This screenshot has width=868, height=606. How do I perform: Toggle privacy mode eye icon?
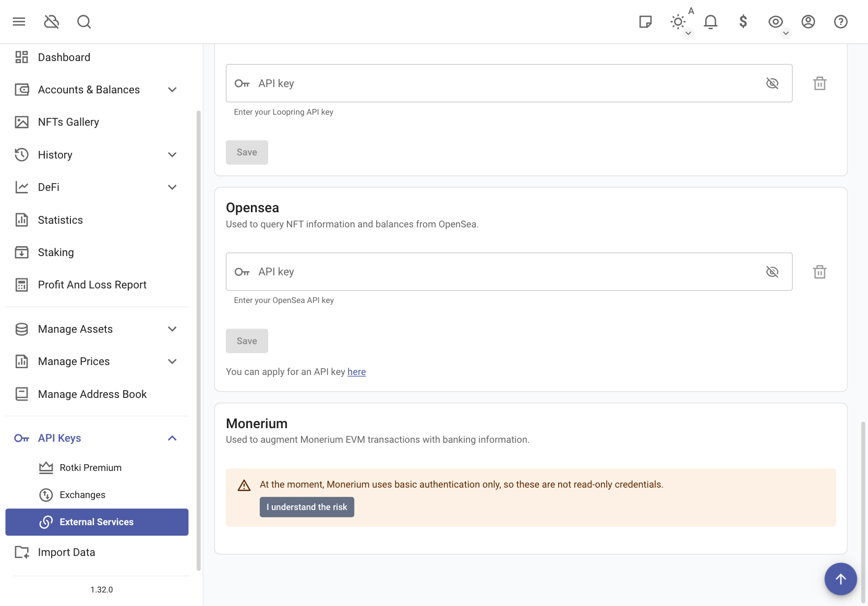point(776,21)
